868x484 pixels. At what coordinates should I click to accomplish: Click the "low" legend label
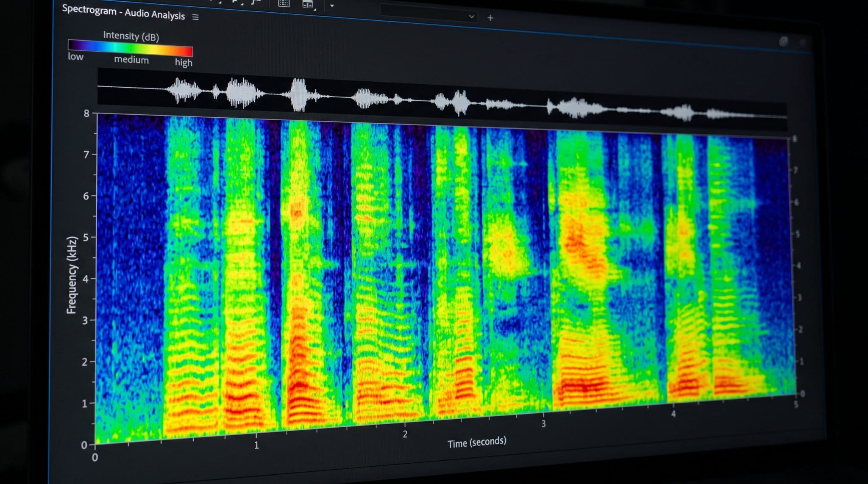click(x=75, y=56)
